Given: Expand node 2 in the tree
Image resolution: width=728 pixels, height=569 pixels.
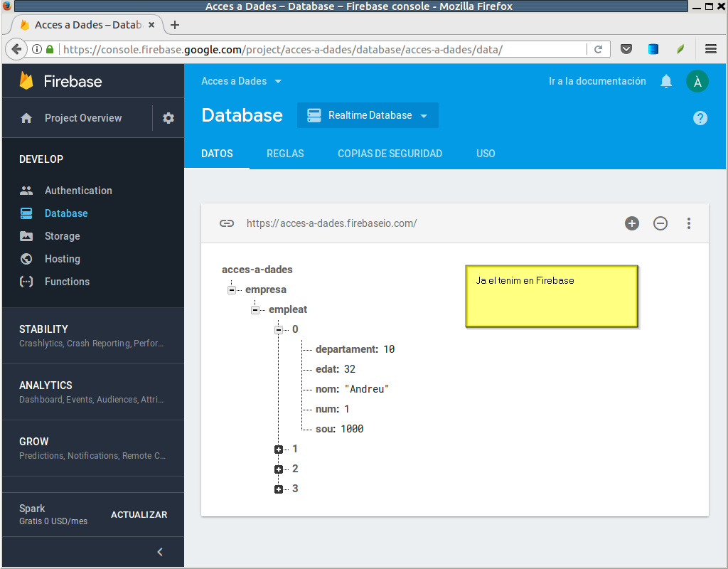Looking at the screenshot, I should 279,469.
